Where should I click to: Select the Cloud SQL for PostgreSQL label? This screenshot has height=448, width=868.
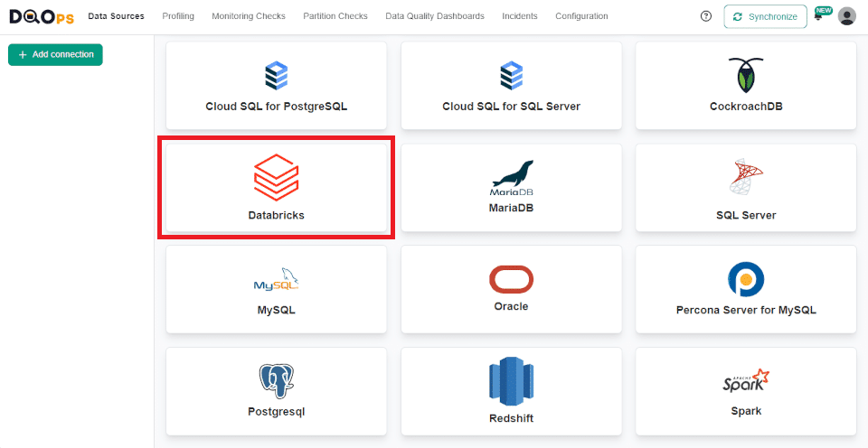click(x=277, y=107)
